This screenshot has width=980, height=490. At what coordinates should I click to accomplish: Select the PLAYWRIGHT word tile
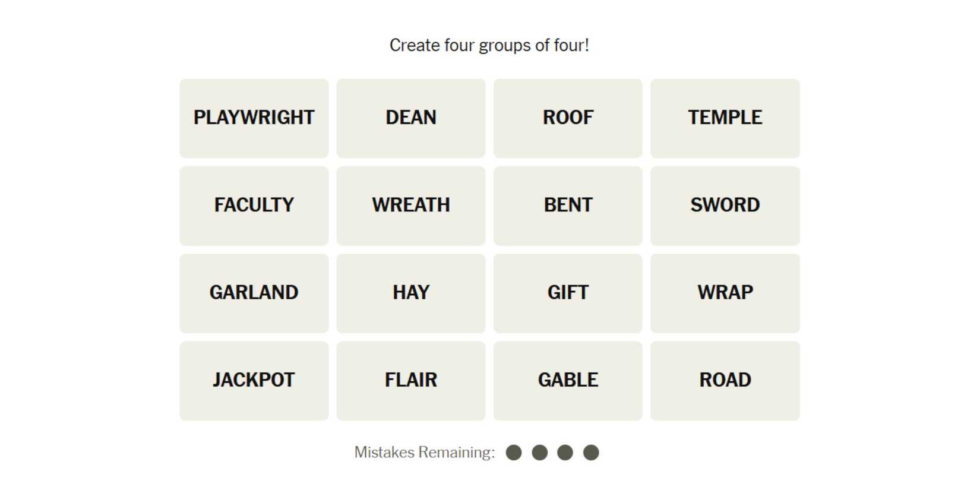[254, 118]
